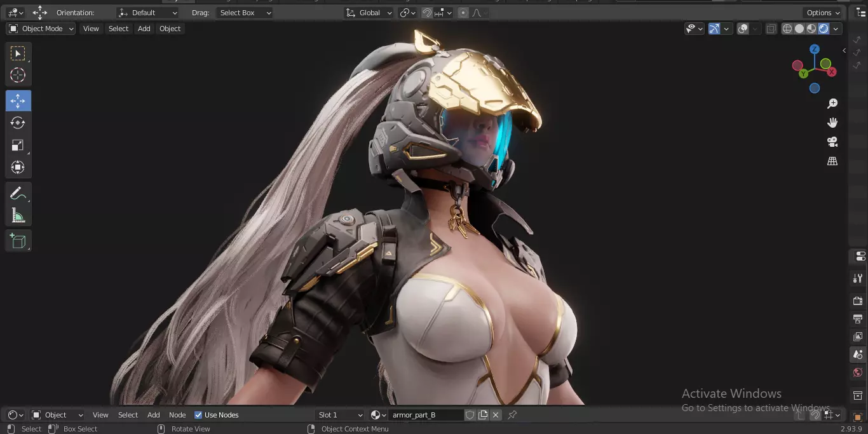This screenshot has height=434, width=868.
Task: Toggle viewport gizmos display
Action: click(714, 29)
